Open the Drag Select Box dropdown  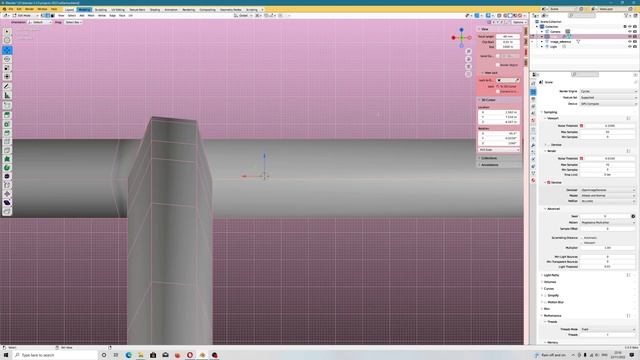click(73, 22)
